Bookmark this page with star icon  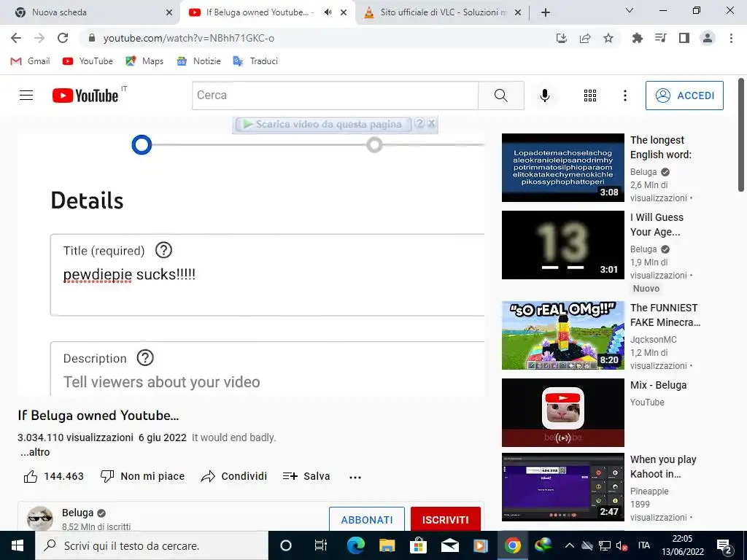point(608,38)
